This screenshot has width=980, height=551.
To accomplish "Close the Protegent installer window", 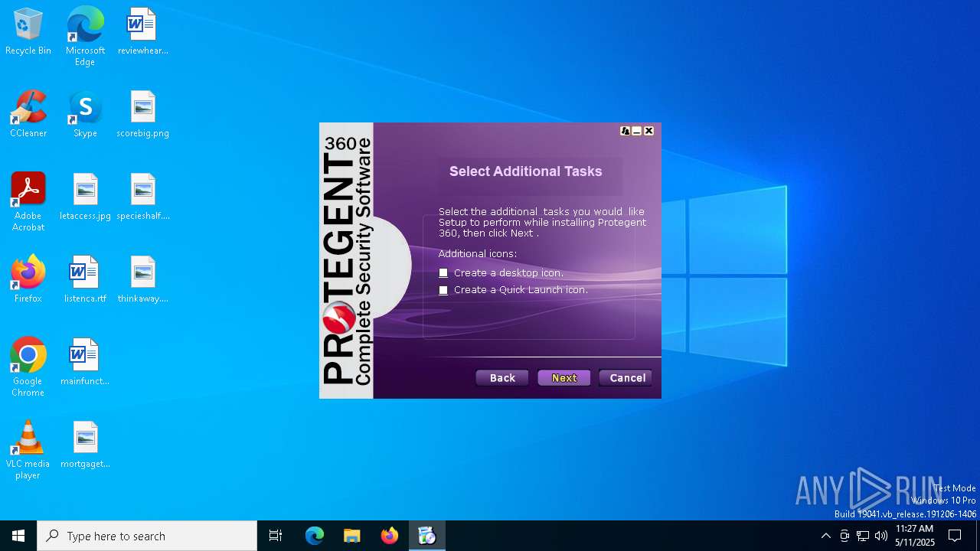I will click(649, 131).
